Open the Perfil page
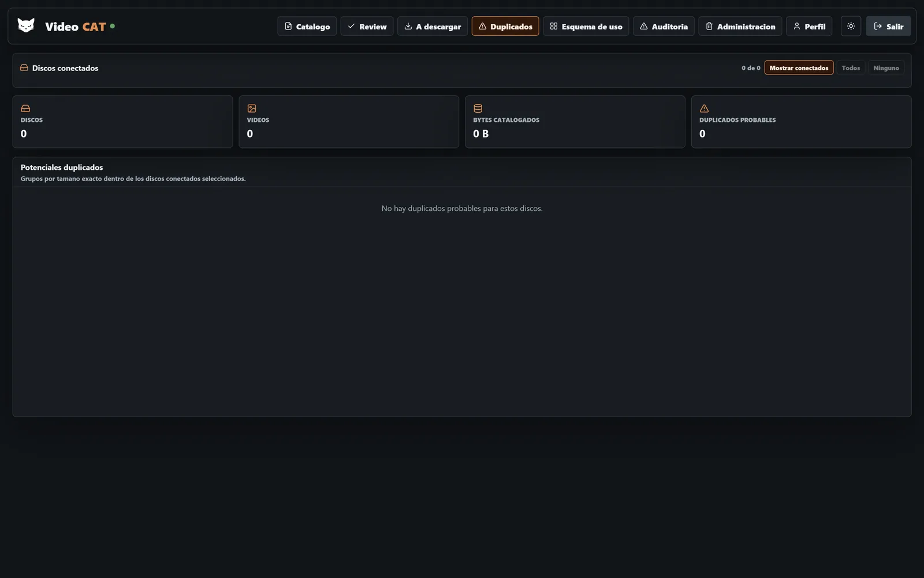Screen dimensions: 924x578 pos(809,26)
